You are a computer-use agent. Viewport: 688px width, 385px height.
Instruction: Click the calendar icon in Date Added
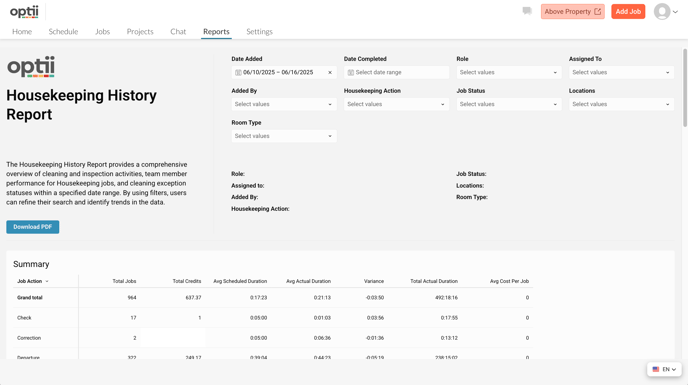click(x=238, y=72)
